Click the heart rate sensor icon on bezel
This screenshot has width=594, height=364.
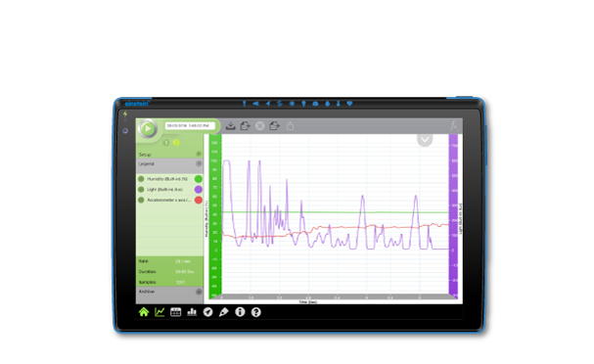pyautogui.click(x=349, y=103)
